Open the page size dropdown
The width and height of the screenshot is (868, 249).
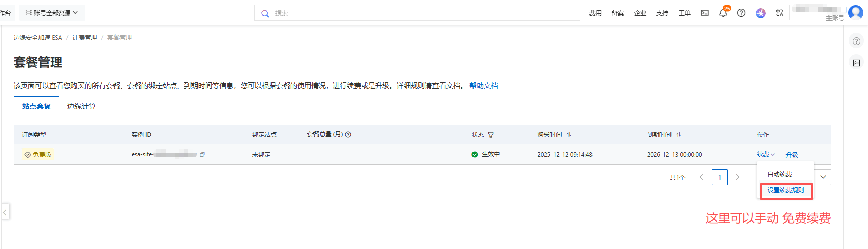tap(823, 177)
